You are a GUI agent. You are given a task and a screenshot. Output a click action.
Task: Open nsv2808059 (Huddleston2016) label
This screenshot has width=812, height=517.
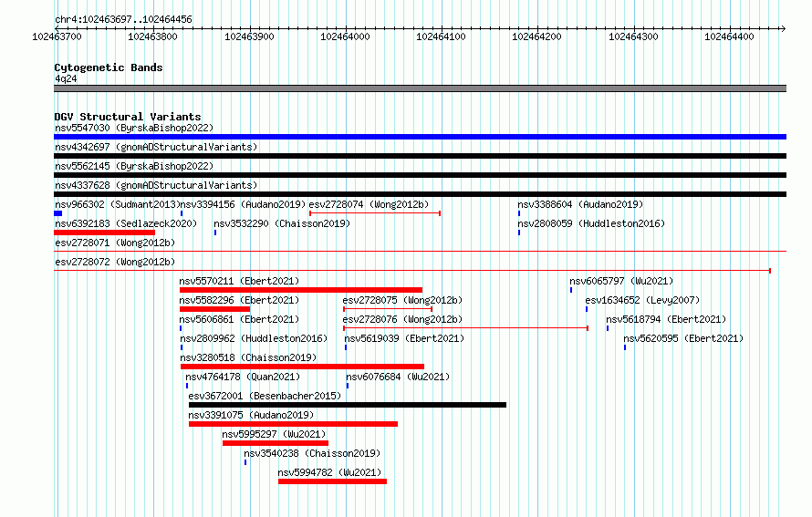(591, 223)
